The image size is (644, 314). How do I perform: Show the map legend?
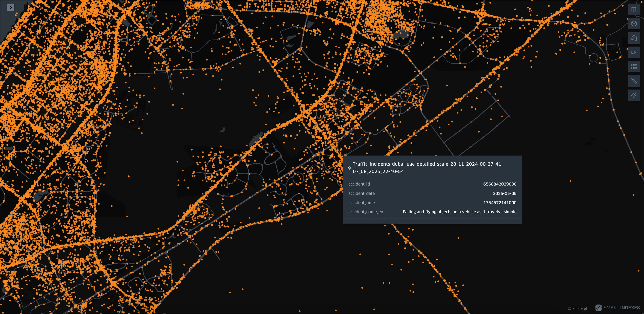tap(633, 66)
